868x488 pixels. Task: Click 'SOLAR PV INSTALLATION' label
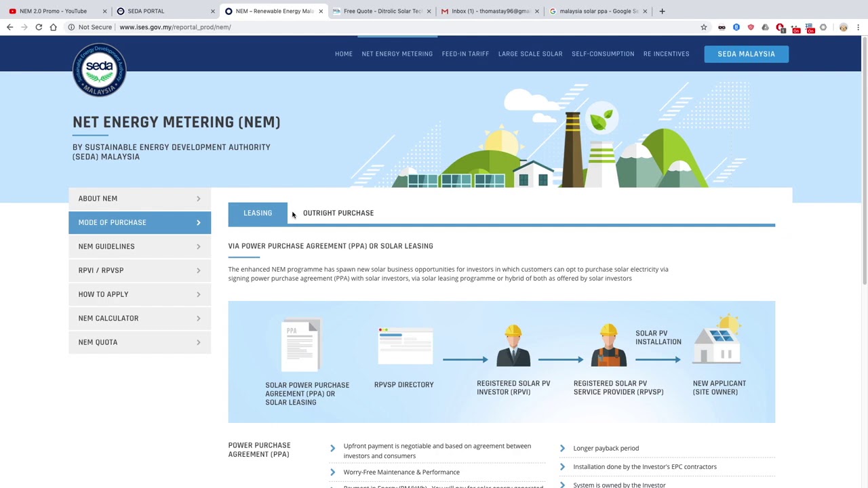[658, 338]
